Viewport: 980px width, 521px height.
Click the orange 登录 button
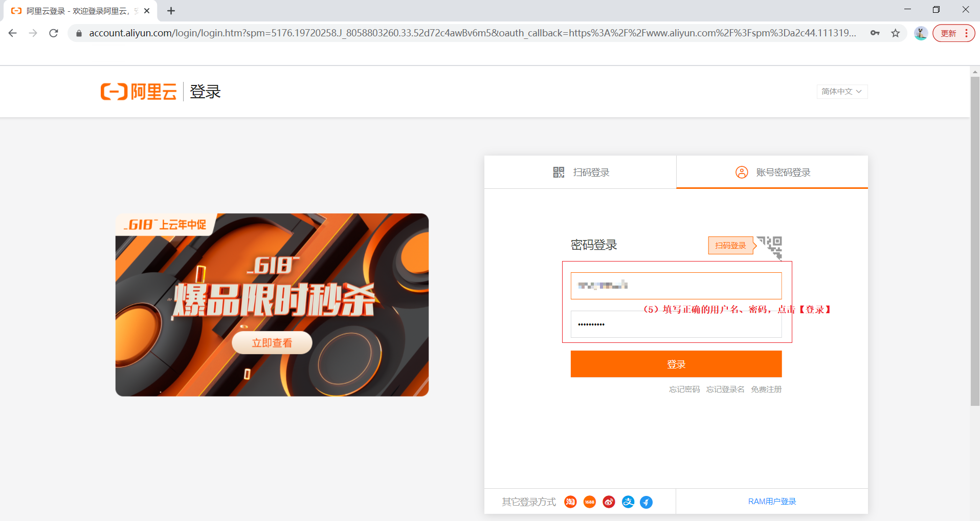tap(676, 364)
